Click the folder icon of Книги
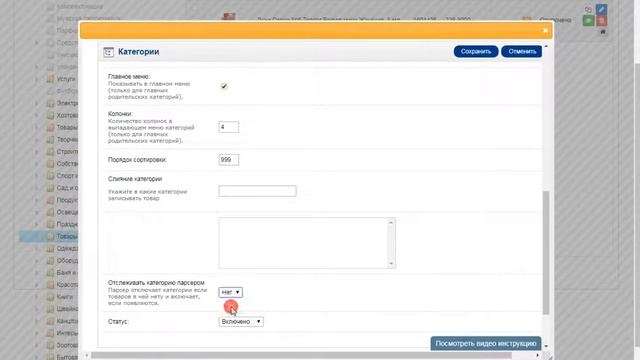Image resolution: width=640 pixels, height=360 pixels. point(50,297)
